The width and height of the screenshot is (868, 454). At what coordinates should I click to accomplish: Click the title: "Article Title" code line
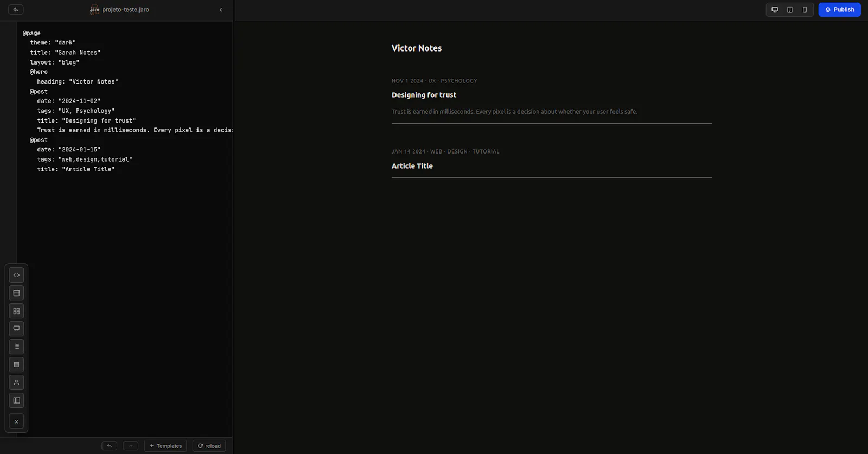[76, 169]
